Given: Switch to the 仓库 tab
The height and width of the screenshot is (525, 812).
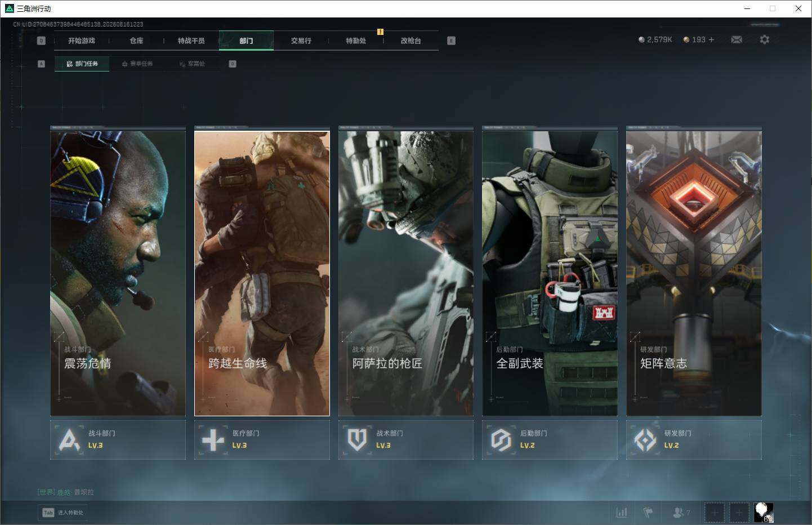Looking at the screenshot, I should tap(136, 41).
